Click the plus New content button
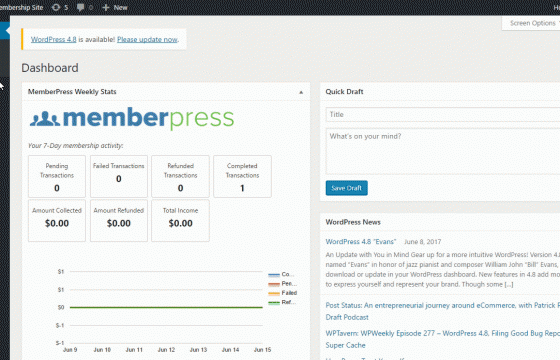This screenshot has width=560, height=360. tap(115, 7)
